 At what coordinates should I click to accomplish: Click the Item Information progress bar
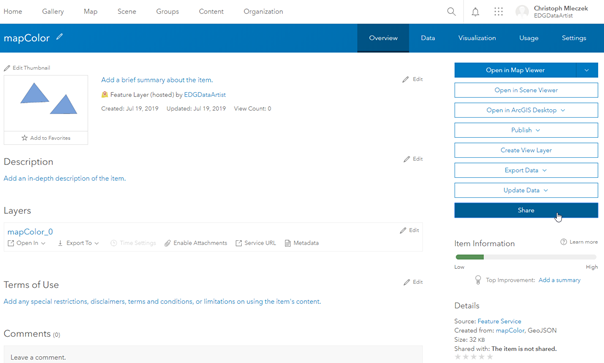tap(526, 257)
